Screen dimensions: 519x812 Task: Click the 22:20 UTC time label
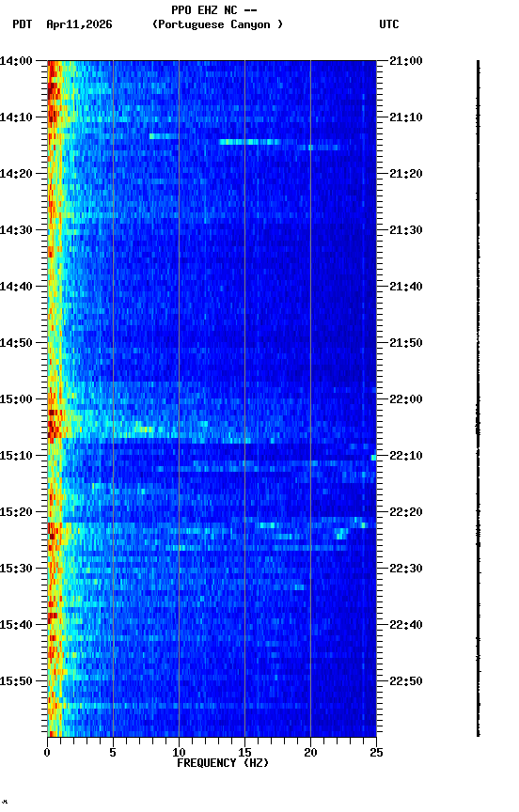coord(406,512)
